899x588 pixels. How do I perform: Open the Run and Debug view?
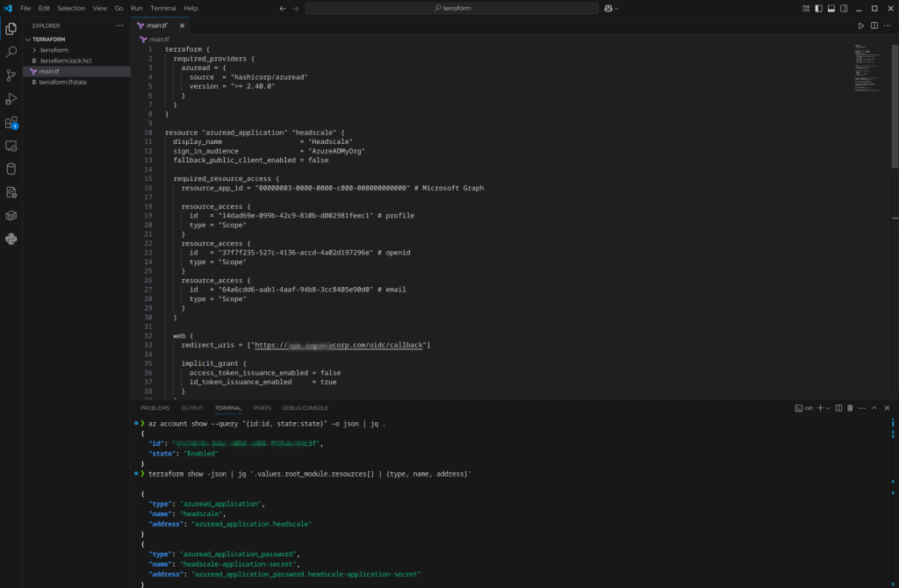(x=11, y=99)
